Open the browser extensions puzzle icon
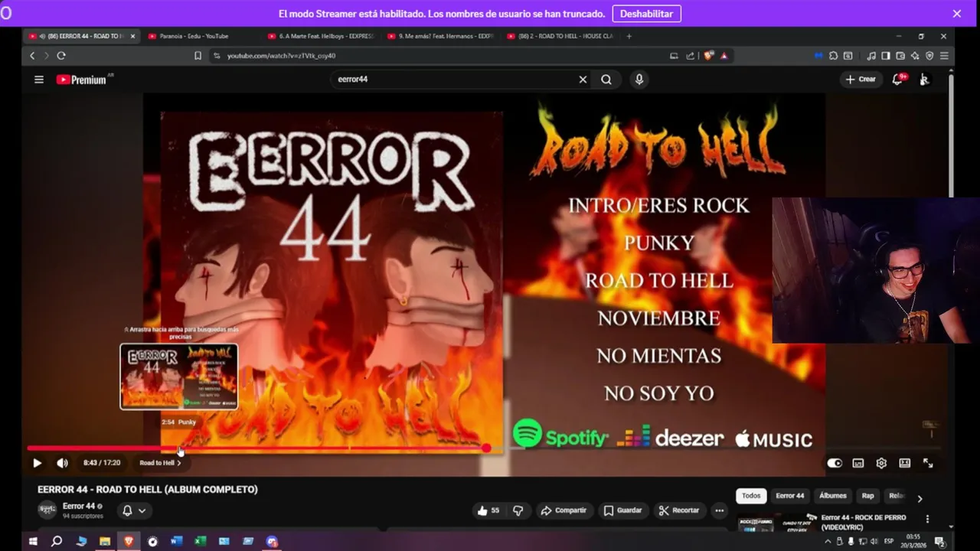Image resolution: width=980 pixels, height=551 pixels. tap(833, 56)
